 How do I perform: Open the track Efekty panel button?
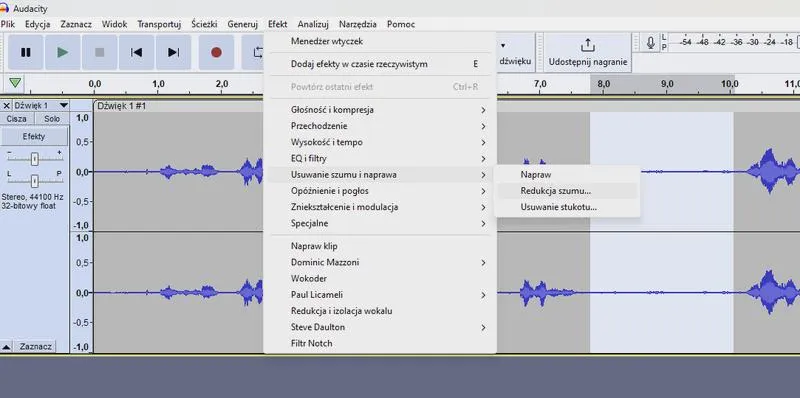(x=34, y=136)
